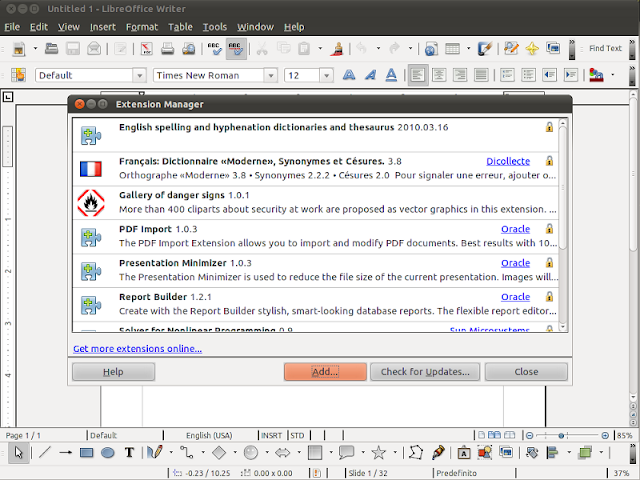Click the Export as PDF icon

tap(146, 49)
